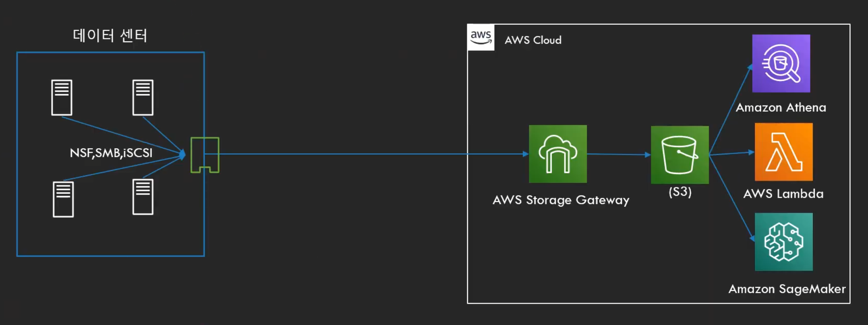Image resolution: width=868 pixels, height=325 pixels.
Task: Select the lower-left server icon in the data center
Action: click(x=63, y=199)
